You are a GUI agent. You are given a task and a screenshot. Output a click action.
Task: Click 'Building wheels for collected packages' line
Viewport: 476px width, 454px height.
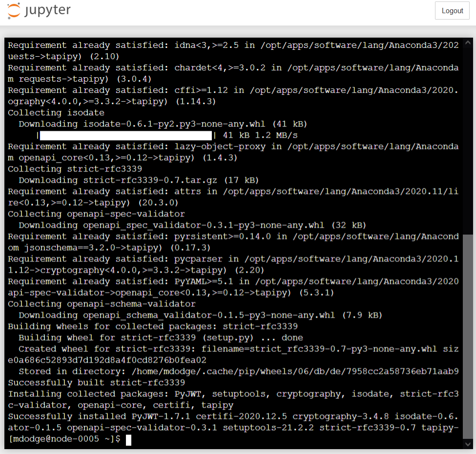tap(153, 326)
